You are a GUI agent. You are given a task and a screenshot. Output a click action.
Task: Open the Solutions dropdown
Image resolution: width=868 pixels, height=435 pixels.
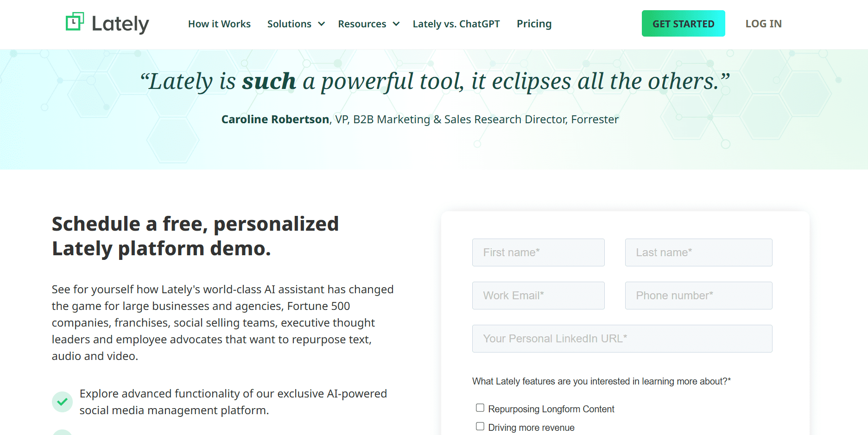pyautogui.click(x=289, y=24)
